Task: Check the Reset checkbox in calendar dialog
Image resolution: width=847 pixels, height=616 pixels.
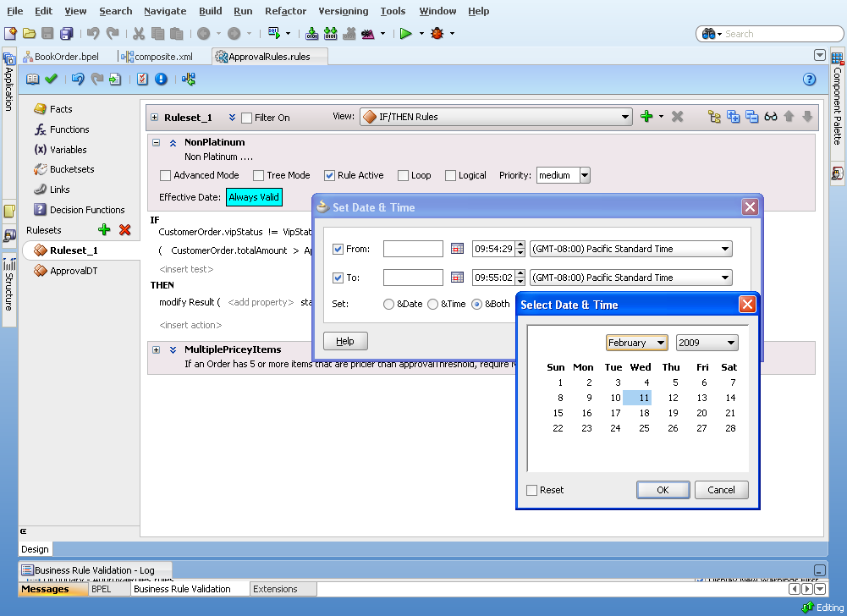Action: (x=532, y=490)
